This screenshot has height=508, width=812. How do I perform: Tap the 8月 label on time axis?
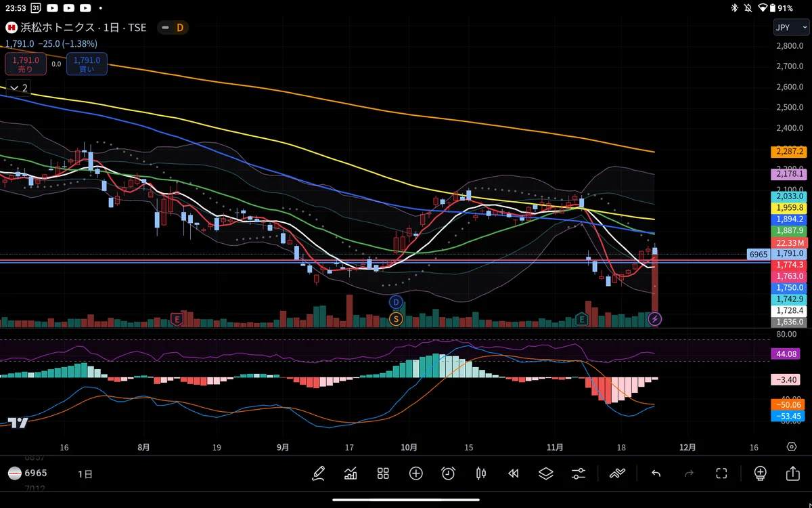coord(143,447)
